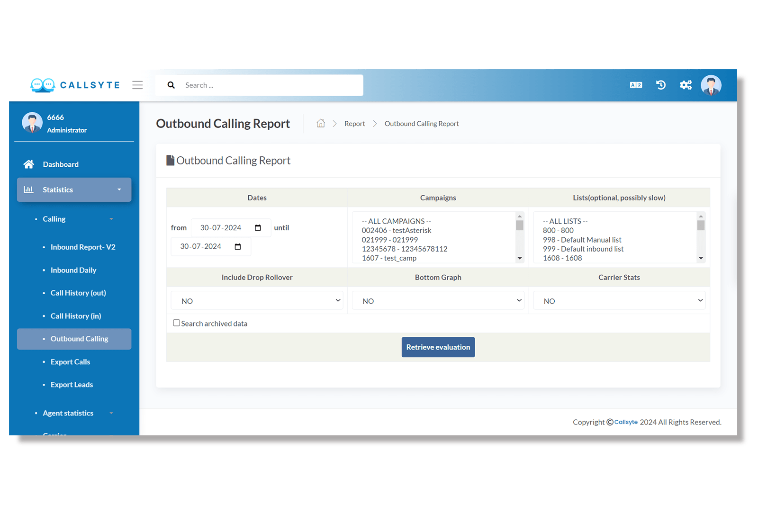Click the user avatar in the top bar

click(x=711, y=85)
